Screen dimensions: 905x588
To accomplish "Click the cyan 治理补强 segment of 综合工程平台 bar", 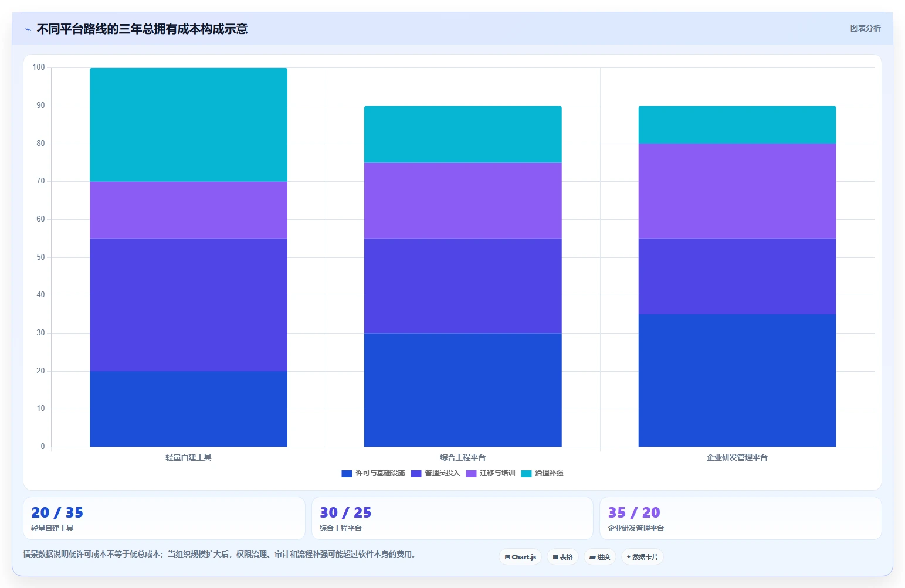I will 463,134.
